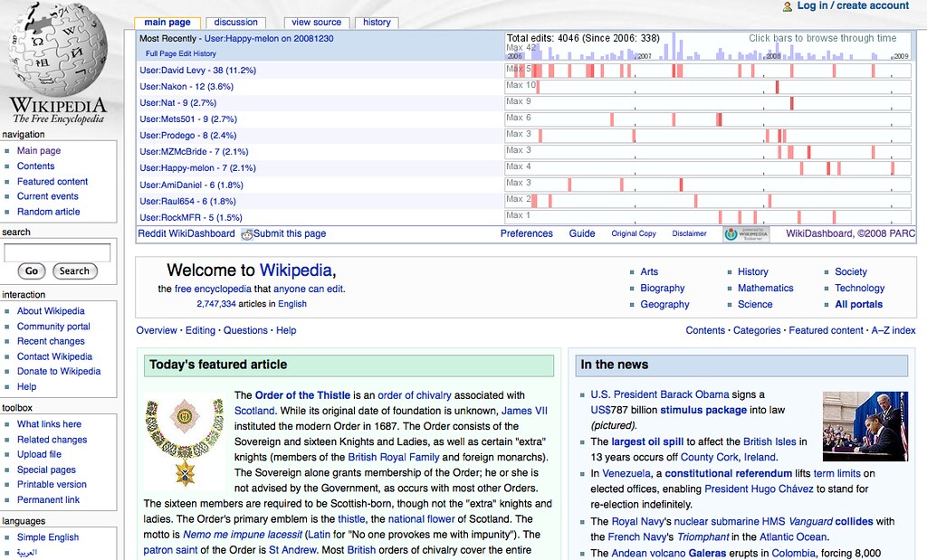This screenshot has width=927, height=560.
Task: Open User:Nakon row link
Action: point(186,87)
